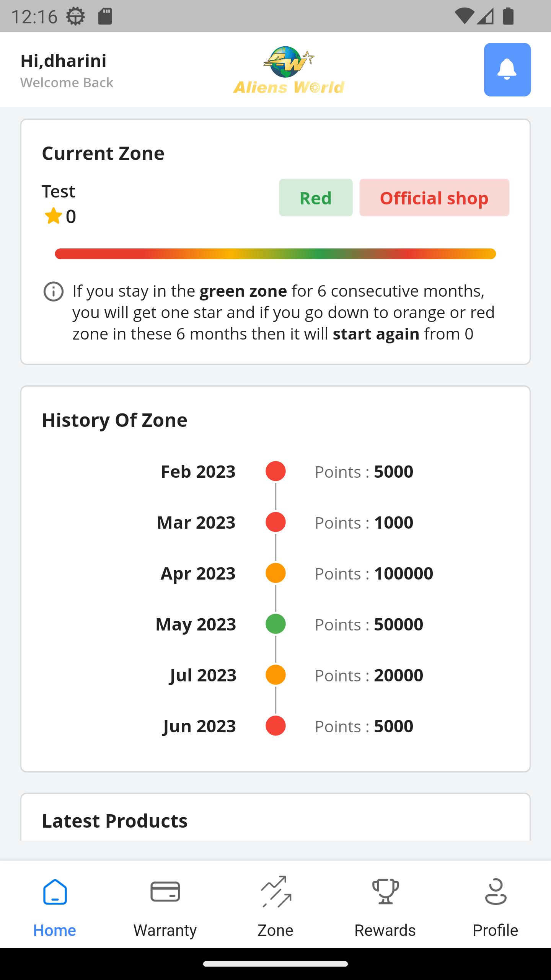Viewport: 551px width, 980px height.
Task: Tap the Hi,dharini greeting text
Action: (64, 61)
